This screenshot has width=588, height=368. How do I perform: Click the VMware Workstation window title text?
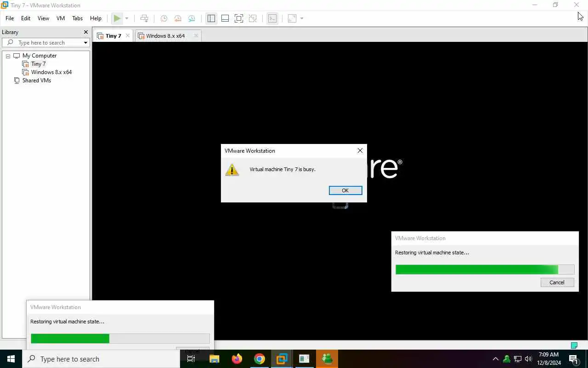point(45,6)
